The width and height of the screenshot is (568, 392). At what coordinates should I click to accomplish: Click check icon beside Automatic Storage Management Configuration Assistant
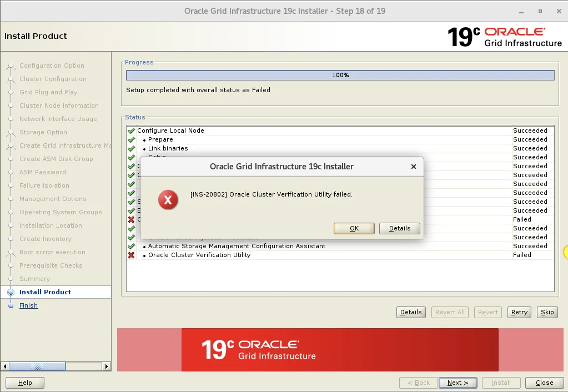tap(131, 246)
